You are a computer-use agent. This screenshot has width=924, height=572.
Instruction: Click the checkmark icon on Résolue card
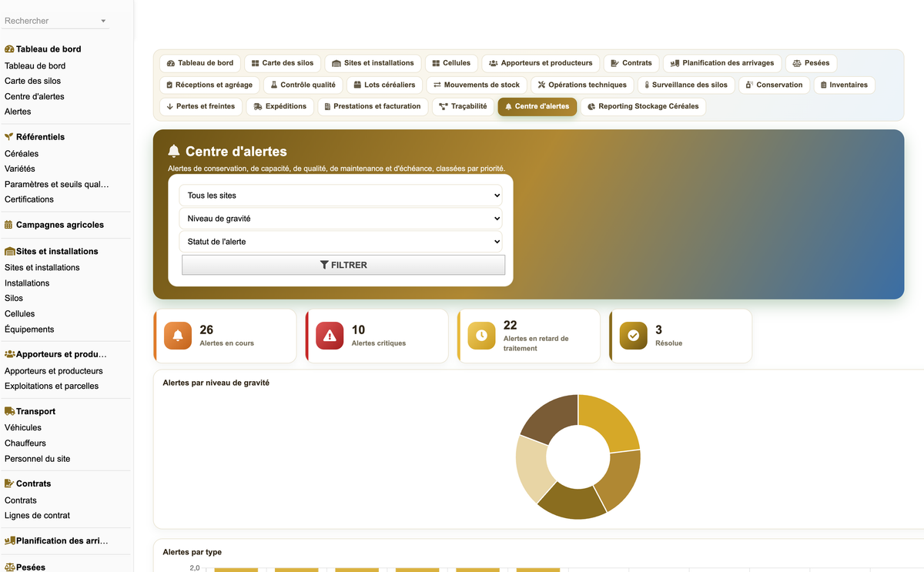[x=634, y=336]
